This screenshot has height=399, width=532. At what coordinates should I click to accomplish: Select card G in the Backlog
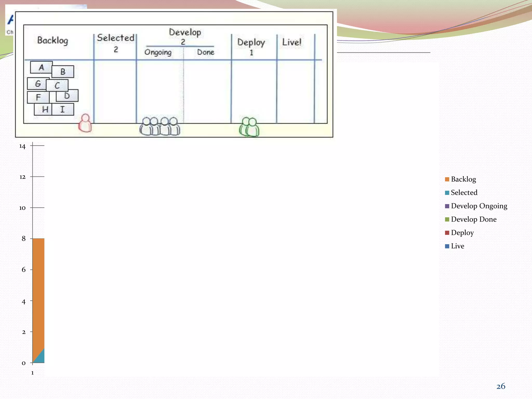click(37, 84)
